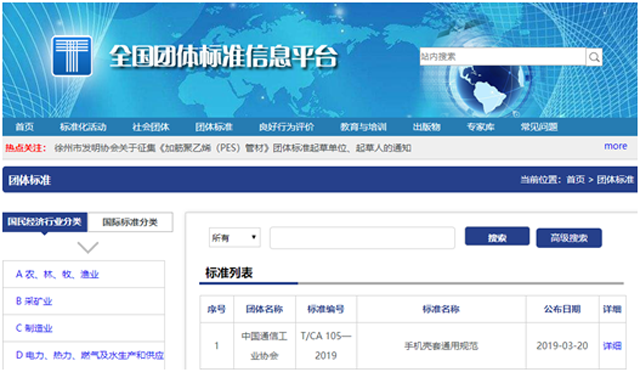
Task: Select 国民经济行业分类 tab
Action: pos(44,222)
